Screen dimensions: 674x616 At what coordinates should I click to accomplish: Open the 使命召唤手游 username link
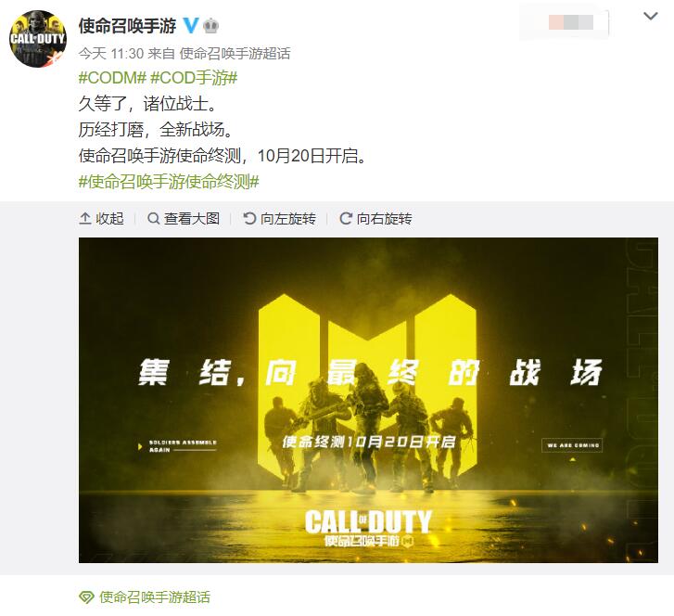(127, 26)
